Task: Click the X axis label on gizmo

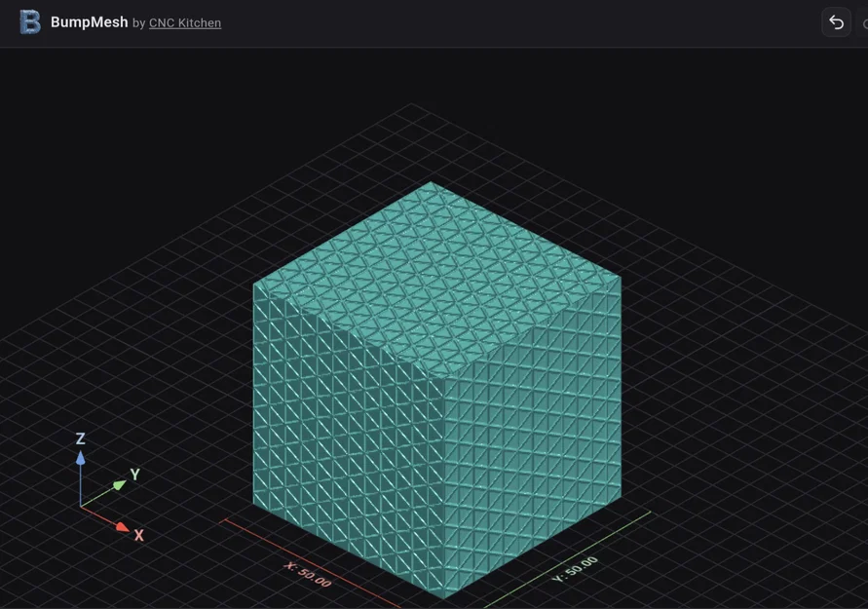Action: click(x=139, y=535)
